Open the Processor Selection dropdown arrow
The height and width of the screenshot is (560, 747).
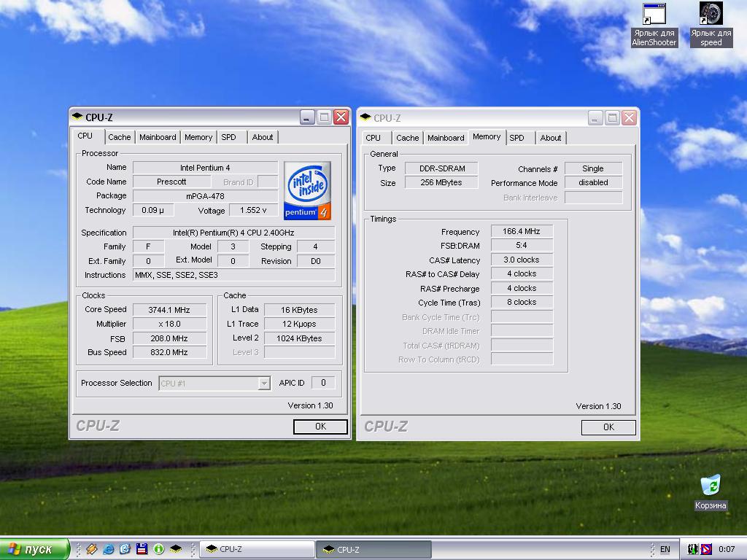(264, 384)
